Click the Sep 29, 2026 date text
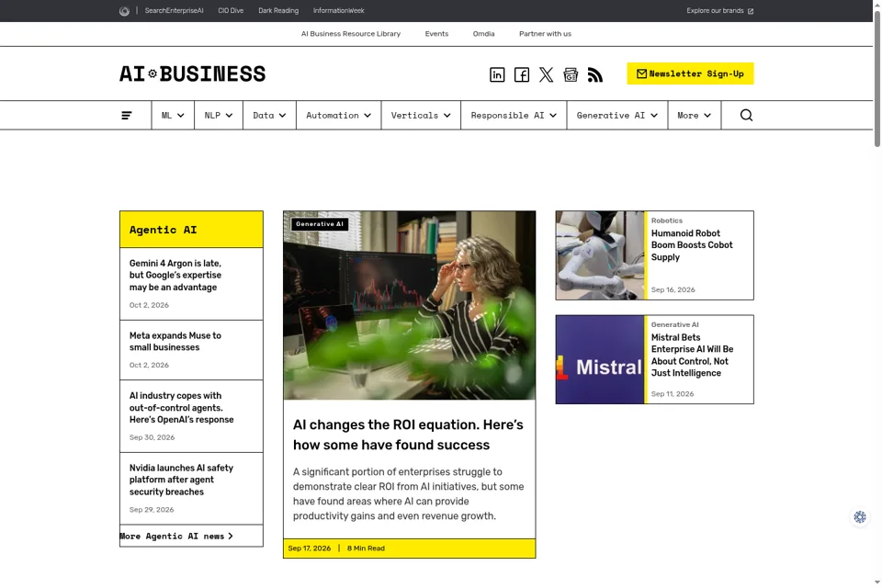 (152, 510)
